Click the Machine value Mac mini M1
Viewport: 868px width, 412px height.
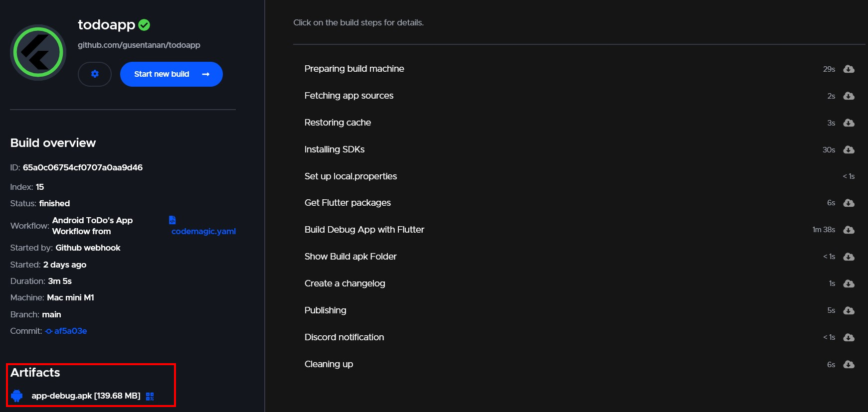point(70,297)
